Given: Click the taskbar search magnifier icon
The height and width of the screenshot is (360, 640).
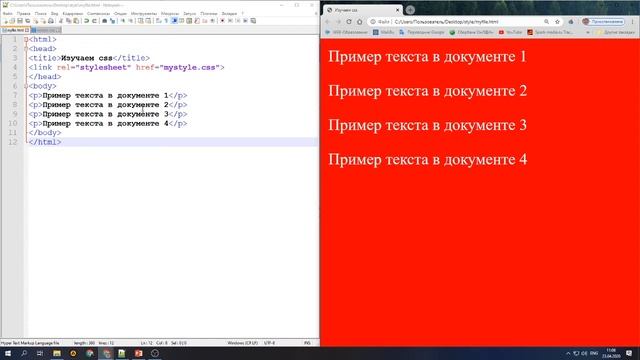Looking at the screenshot, I should [x=24, y=353].
